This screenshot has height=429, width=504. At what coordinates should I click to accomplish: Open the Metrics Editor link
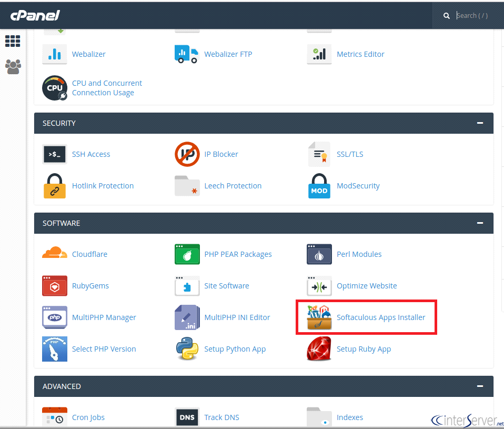[360, 54]
